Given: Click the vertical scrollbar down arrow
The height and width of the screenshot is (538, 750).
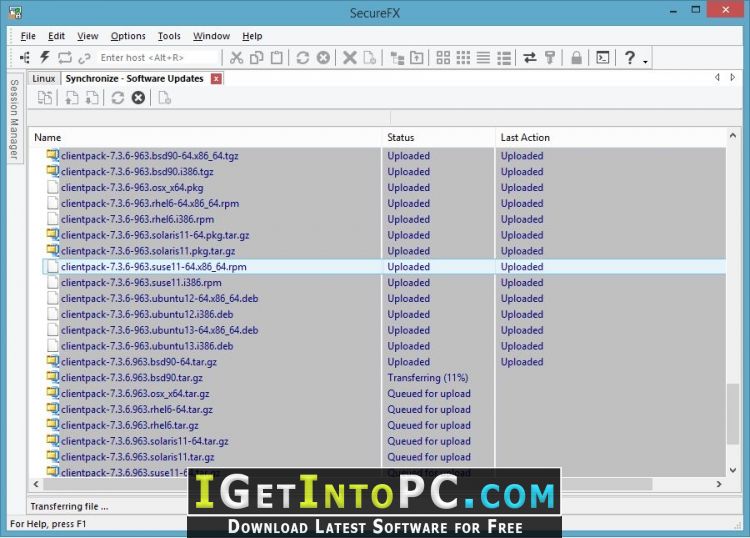Looking at the screenshot, I should pos(732,470).
